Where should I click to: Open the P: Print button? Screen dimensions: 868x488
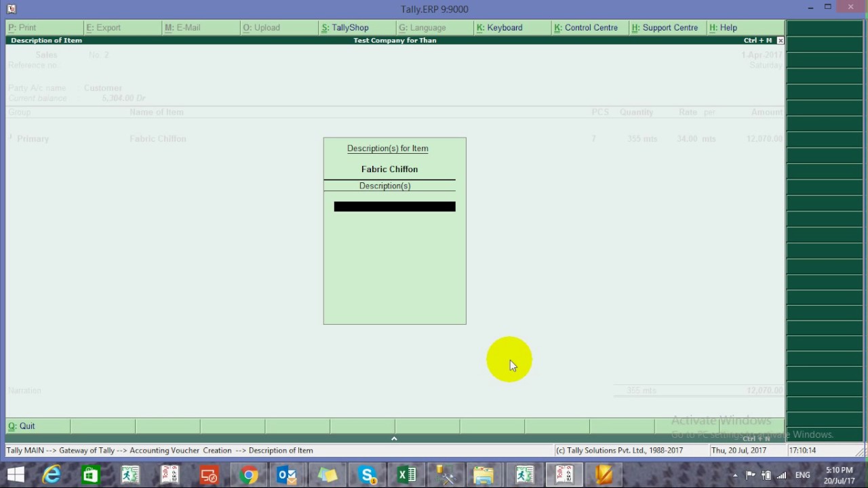click(x=45, y=28)
